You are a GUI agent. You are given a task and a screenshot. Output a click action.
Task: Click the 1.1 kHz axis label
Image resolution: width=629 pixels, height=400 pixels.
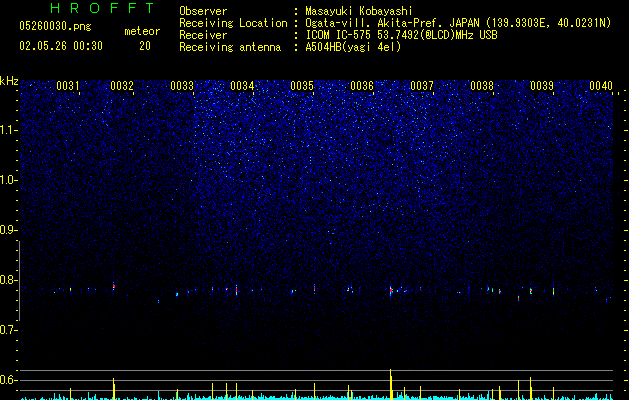8,130
